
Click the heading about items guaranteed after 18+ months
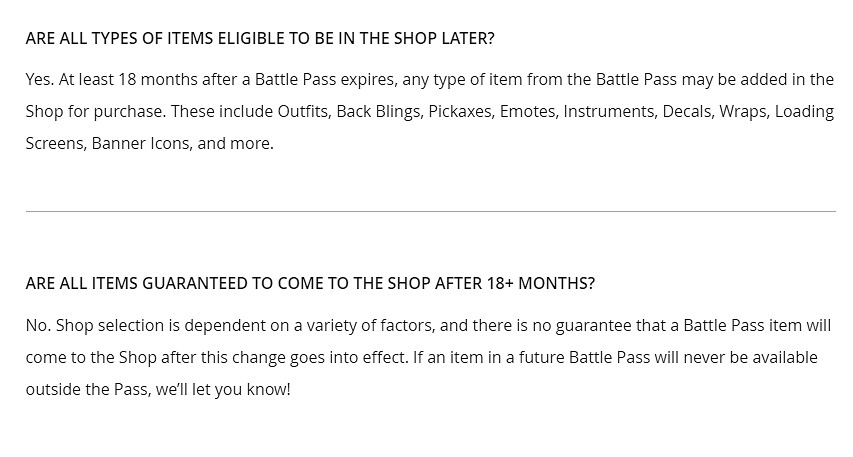tap(310, 283)
